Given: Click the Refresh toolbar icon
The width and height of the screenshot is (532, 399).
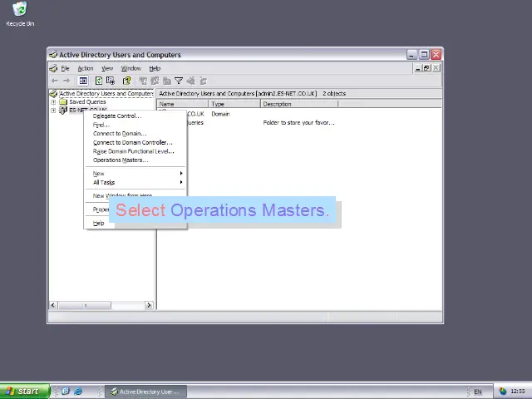Looking at the screenshot, I should [x=99, y=81].
